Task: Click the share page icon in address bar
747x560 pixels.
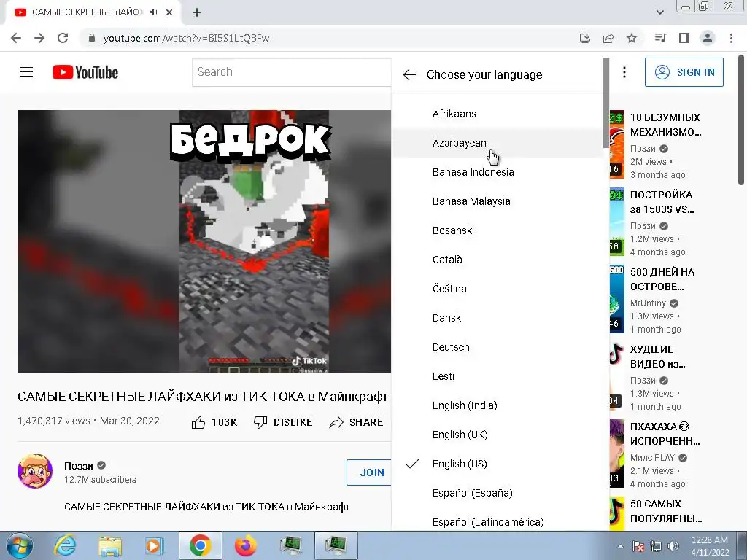Action: coord(608,38)
